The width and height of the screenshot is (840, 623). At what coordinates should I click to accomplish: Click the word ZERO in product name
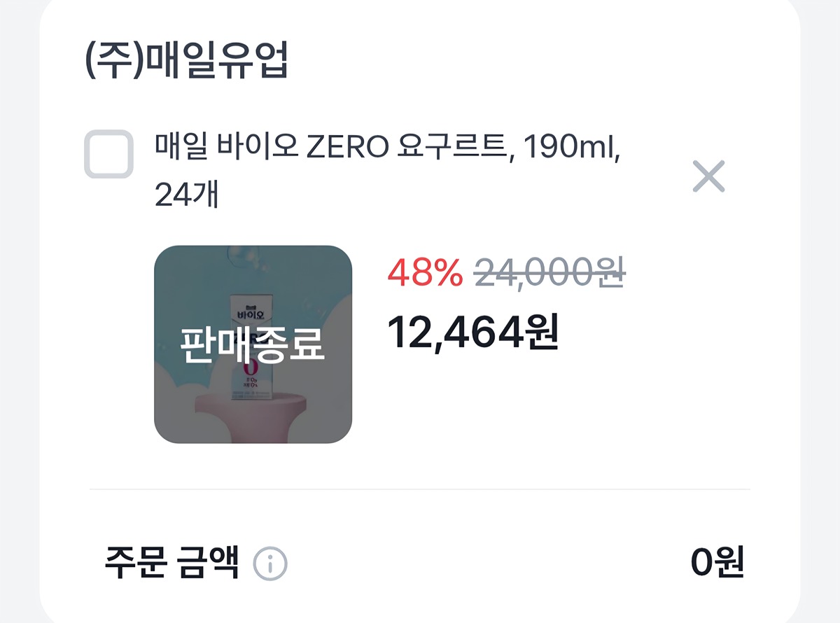pos(348,150)
